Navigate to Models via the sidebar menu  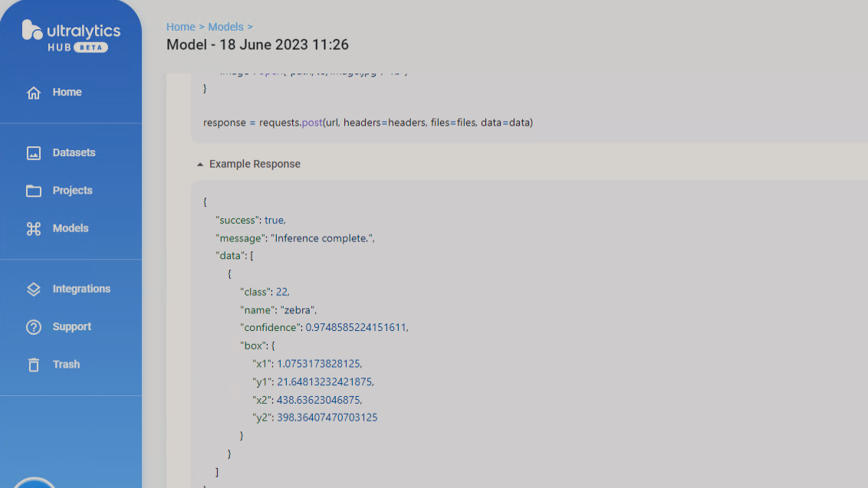[x=70, y=228]
